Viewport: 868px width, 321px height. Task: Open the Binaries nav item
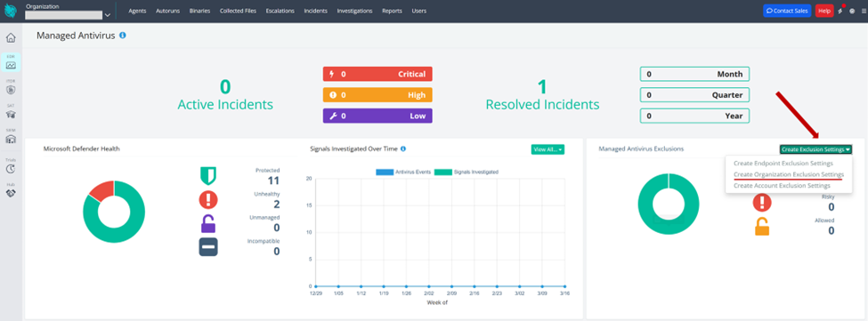199,11
